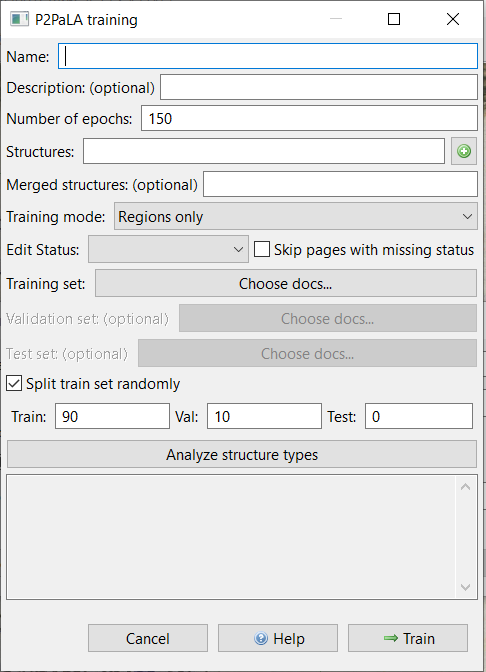The height and width of the screenshot is (672, 486).
Task: Start training with the Train button
Action: pos(408,638)
